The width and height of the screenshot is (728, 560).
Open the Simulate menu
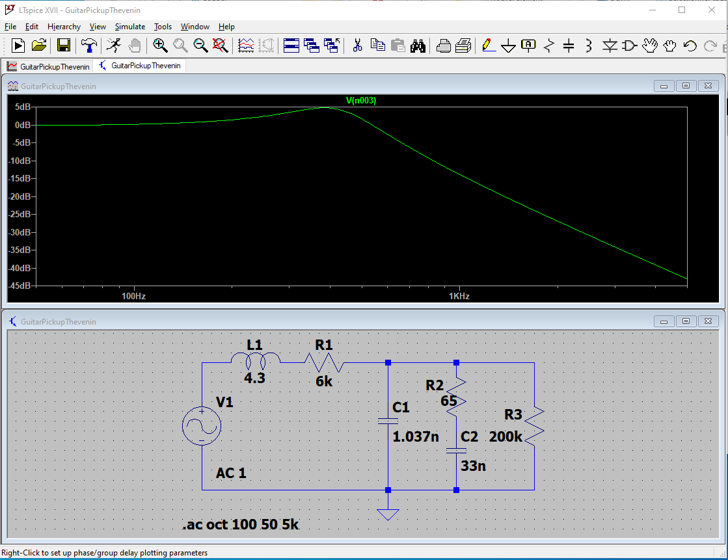(130, 27)
